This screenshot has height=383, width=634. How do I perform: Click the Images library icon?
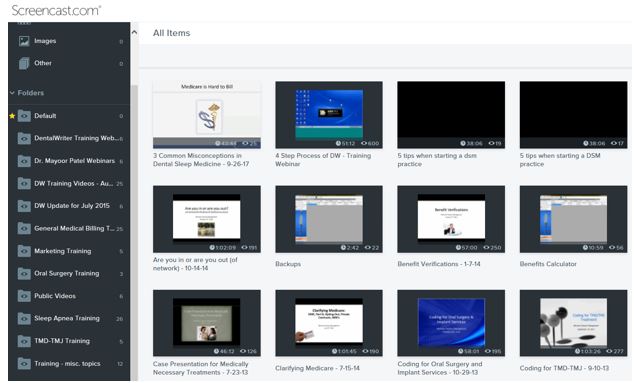[24, 41]
